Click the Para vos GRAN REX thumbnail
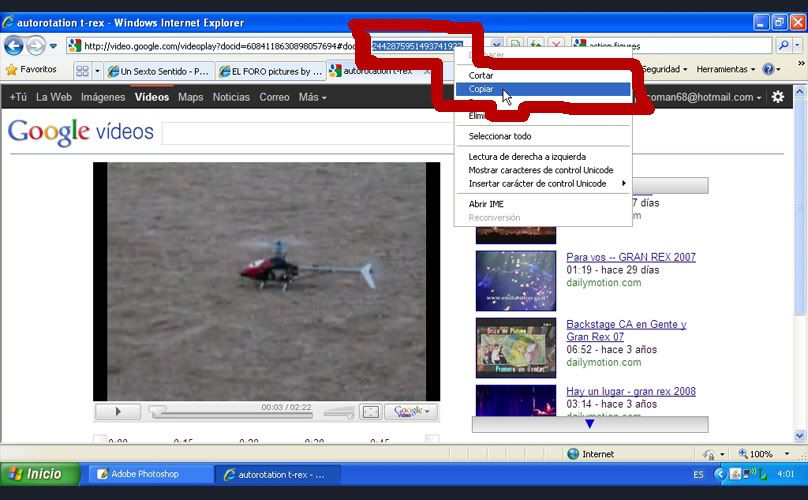 516,281
